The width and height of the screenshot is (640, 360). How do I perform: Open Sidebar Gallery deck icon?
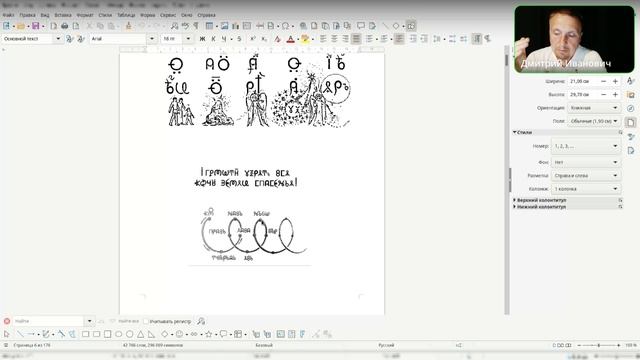tap(631, 95)
